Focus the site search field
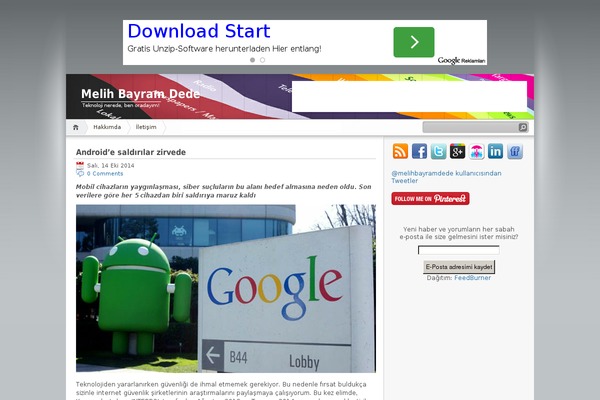The image size is (600, 400). (x=471, y=127)
